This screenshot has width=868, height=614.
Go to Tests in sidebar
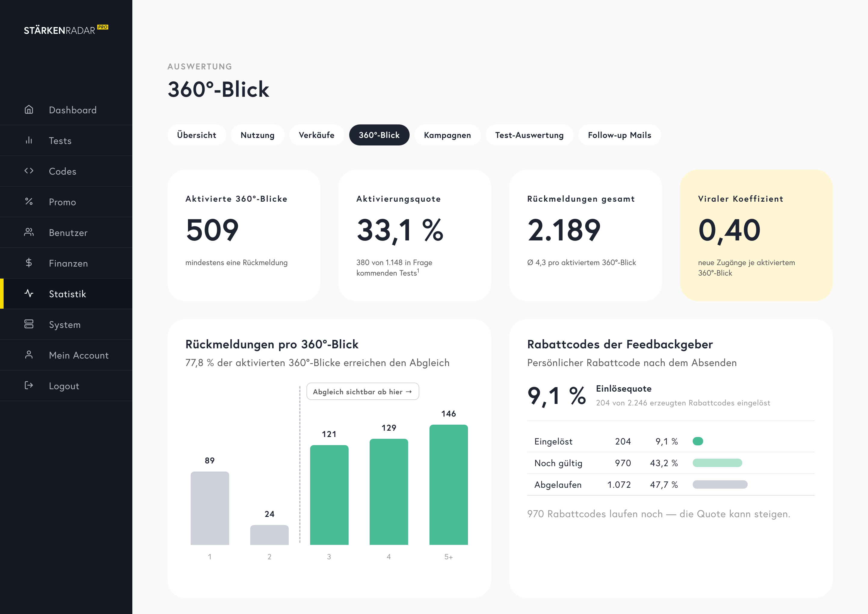tap(66, 140)
